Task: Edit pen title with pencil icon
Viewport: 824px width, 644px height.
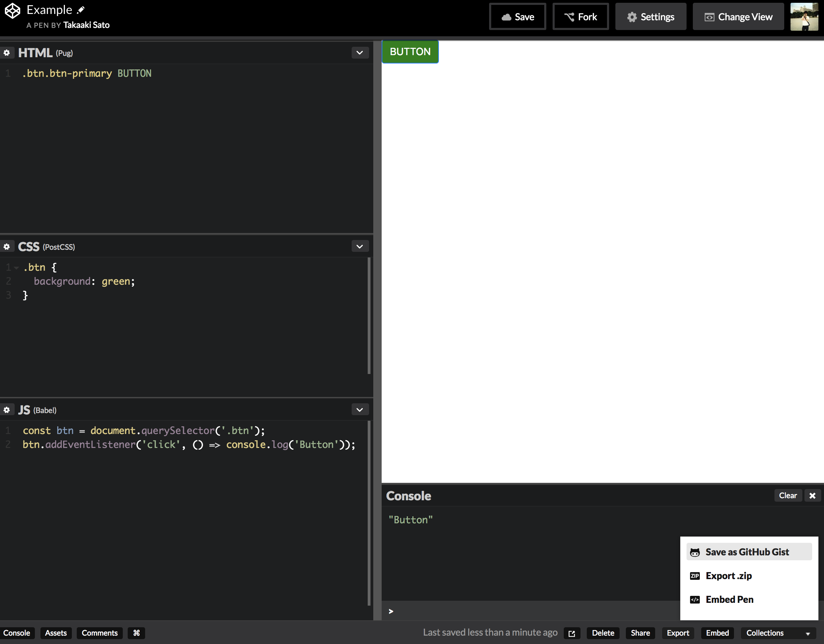Action: point(81,10)
